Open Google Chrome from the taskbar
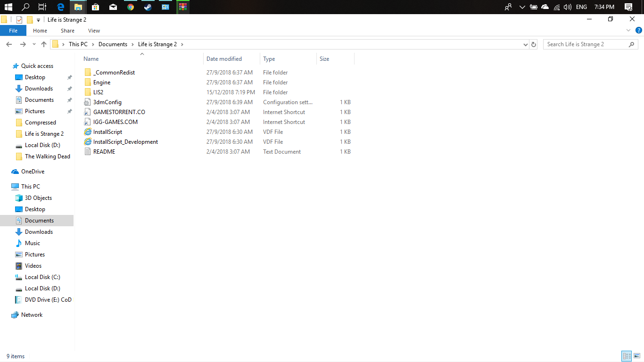Screen dimensions: 644x362 [131, 7]
